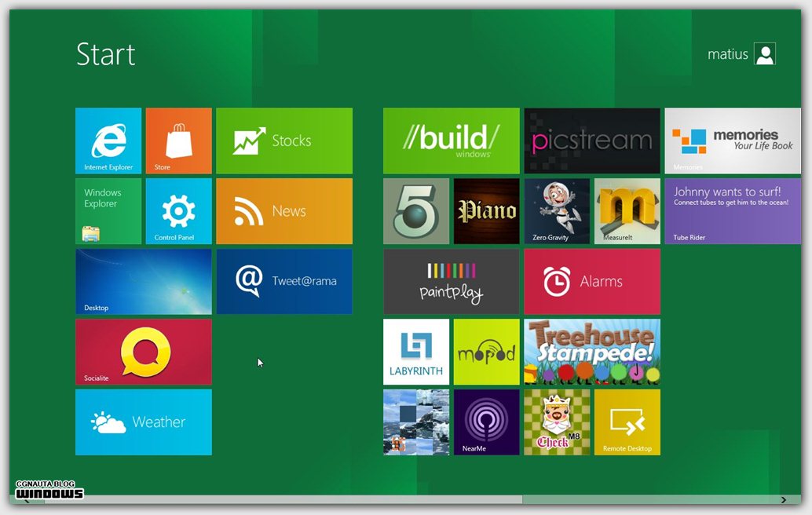Open the picstream tile

(x=592, y=141)
